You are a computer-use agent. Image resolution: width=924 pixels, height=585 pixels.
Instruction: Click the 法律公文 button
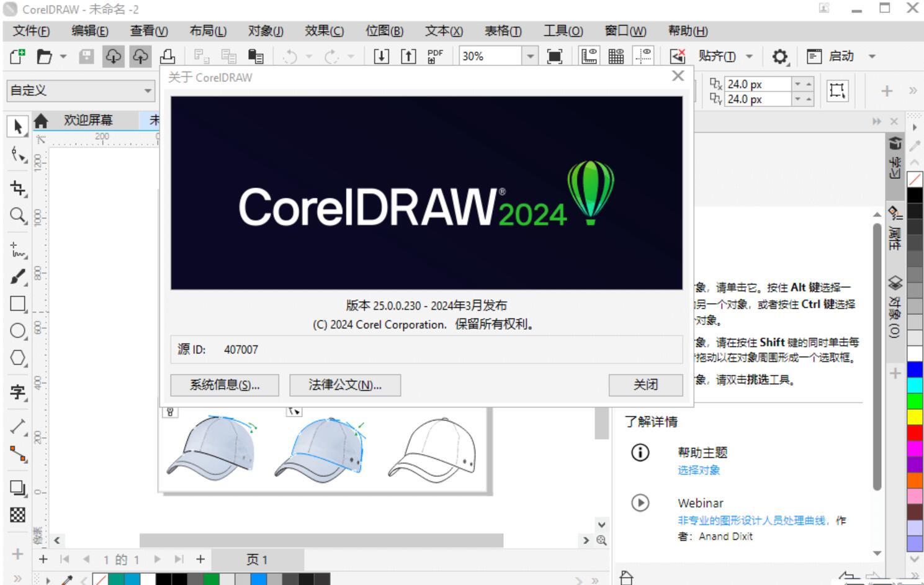[x=345, y=385]
